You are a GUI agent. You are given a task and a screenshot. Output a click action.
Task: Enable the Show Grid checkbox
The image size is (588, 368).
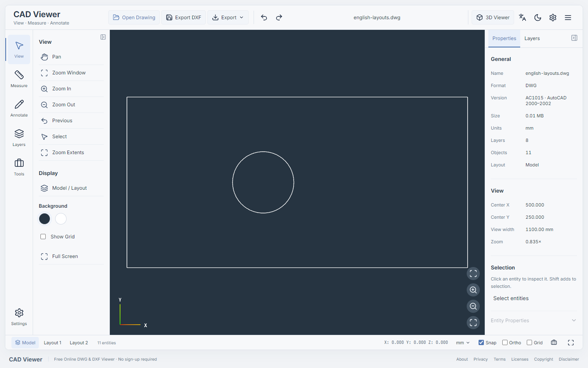43,237
